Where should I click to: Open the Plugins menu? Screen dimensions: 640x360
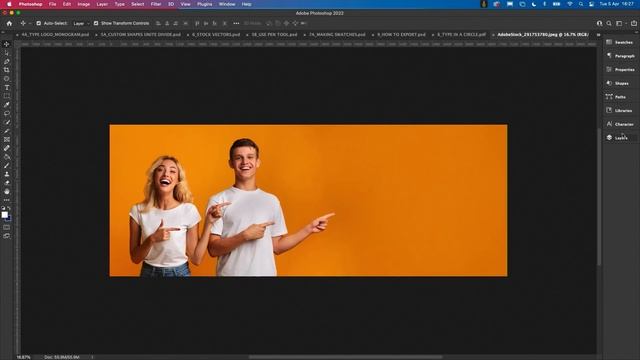[204, 4]
